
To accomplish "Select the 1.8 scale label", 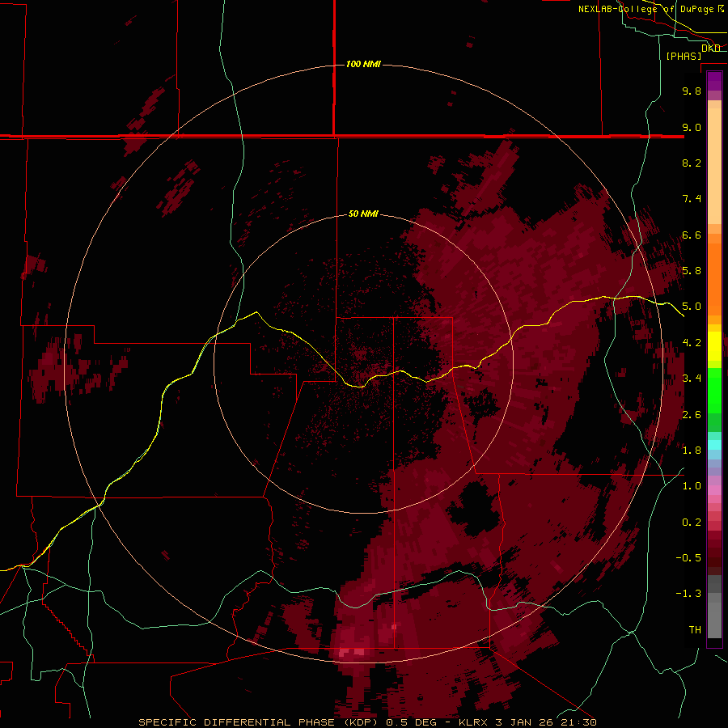I will [692, 451].
